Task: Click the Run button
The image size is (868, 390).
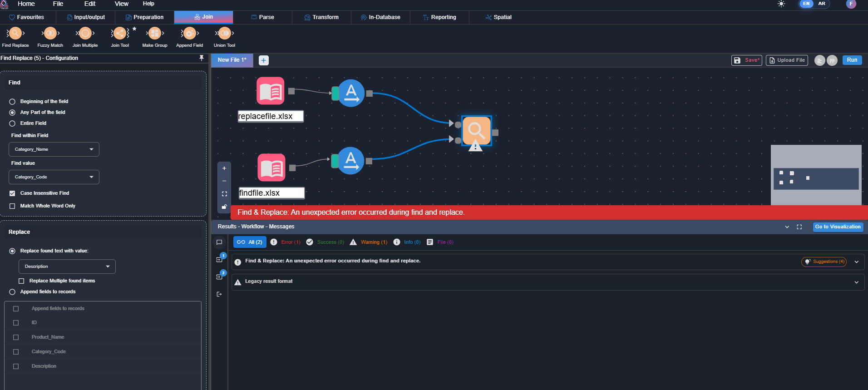Action: coord(852,60)
